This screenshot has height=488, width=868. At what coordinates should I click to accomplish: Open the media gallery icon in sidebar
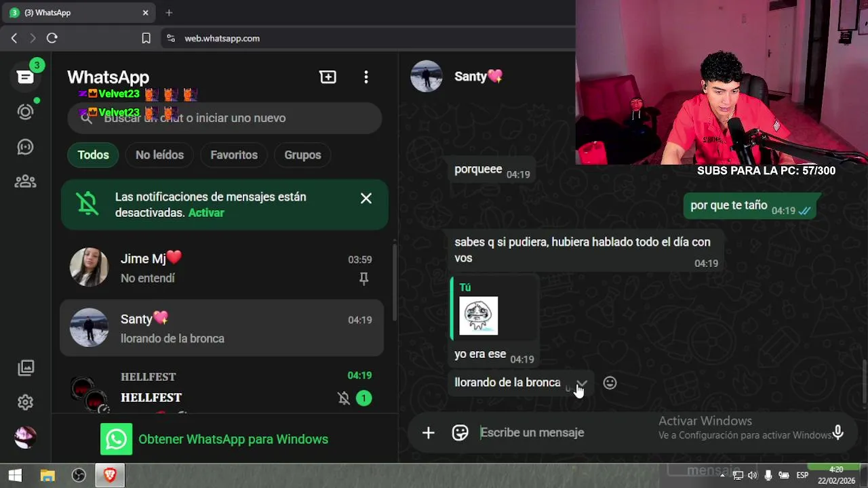26,367
